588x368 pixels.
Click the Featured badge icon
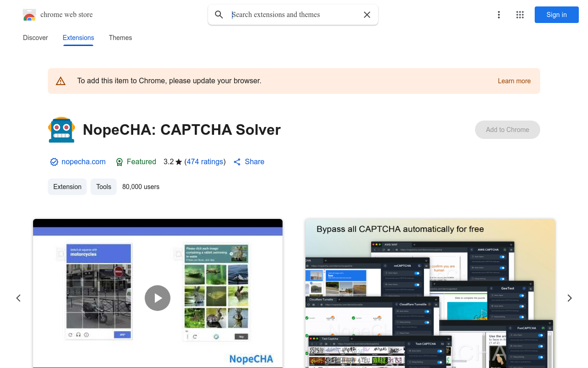(119, 162)
